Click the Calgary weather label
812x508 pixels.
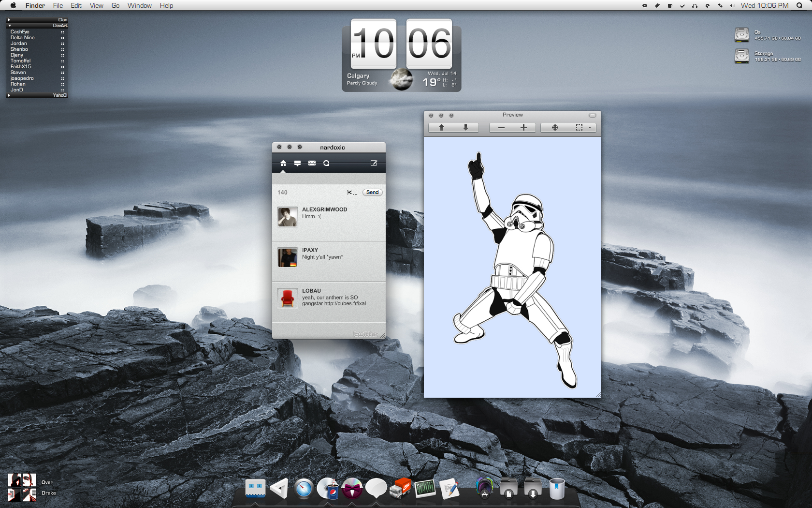pyautogui.click(x=358, y=75)
